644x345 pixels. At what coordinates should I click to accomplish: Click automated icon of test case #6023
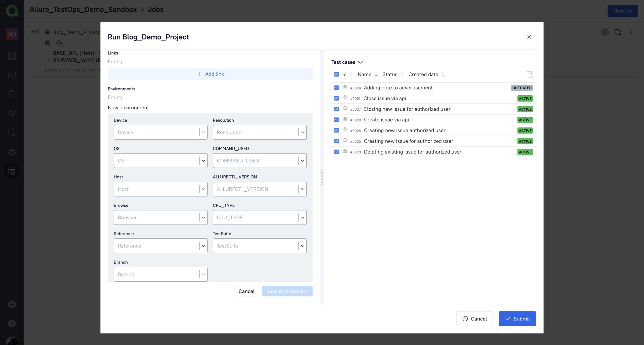pyautogui.click(x=345, y=151)
